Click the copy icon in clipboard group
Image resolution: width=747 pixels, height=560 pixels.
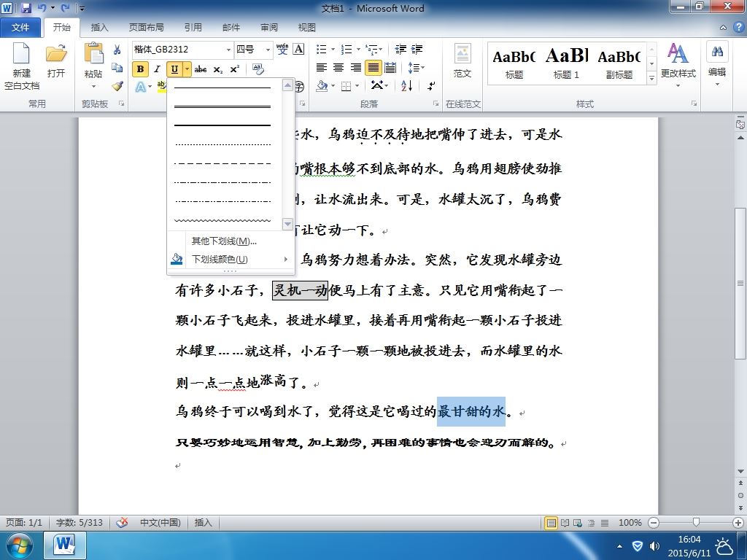tap(117, 68)
